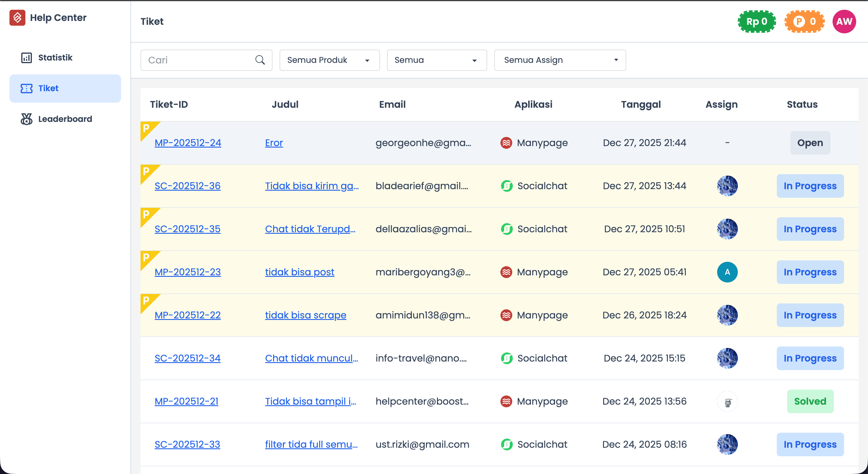Click Manypage icon in MP-202512-21 row
Screen dimensions: 868x474
506,402
